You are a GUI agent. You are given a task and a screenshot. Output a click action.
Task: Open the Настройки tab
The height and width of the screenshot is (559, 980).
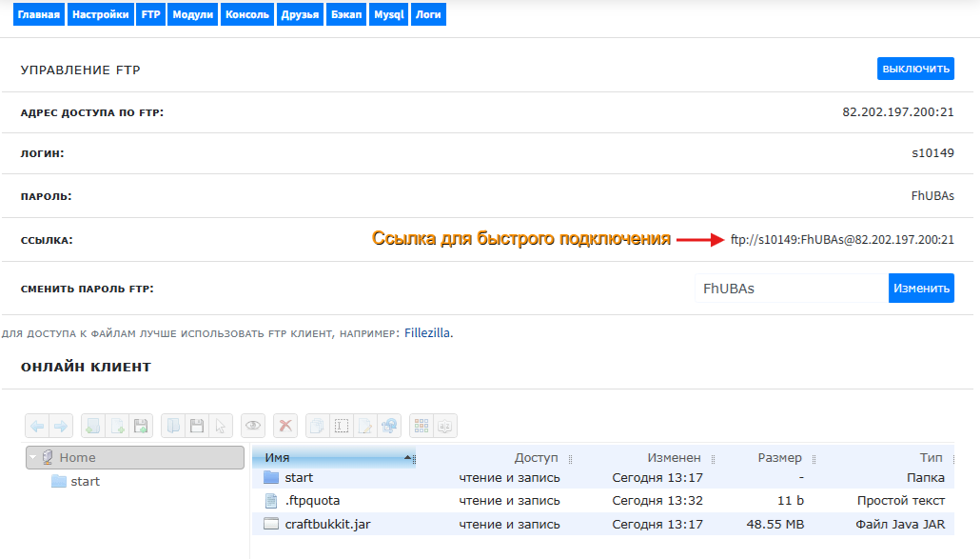click(x=100, y=14)
